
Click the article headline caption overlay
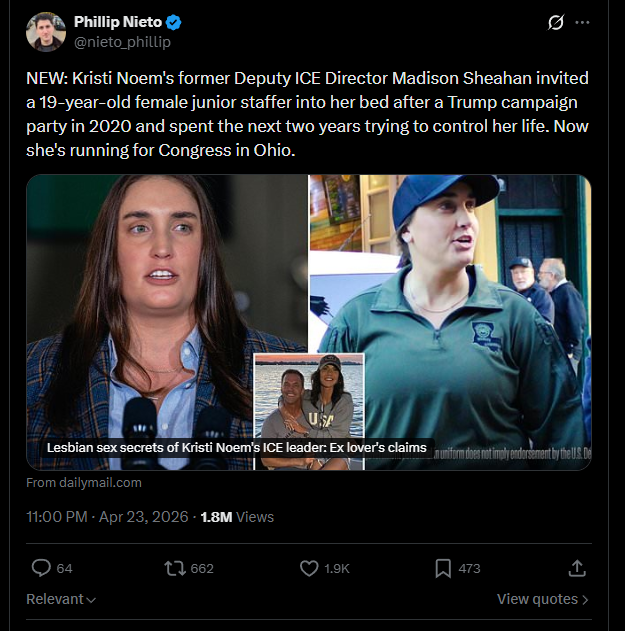(237, 447)
